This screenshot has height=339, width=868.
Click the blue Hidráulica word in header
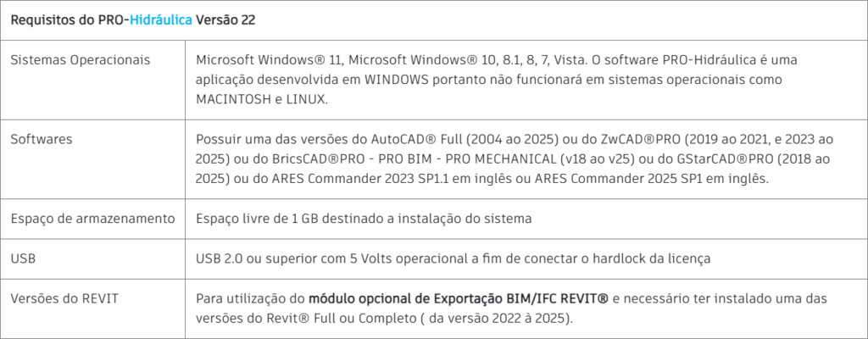click(x=161, y=20)
